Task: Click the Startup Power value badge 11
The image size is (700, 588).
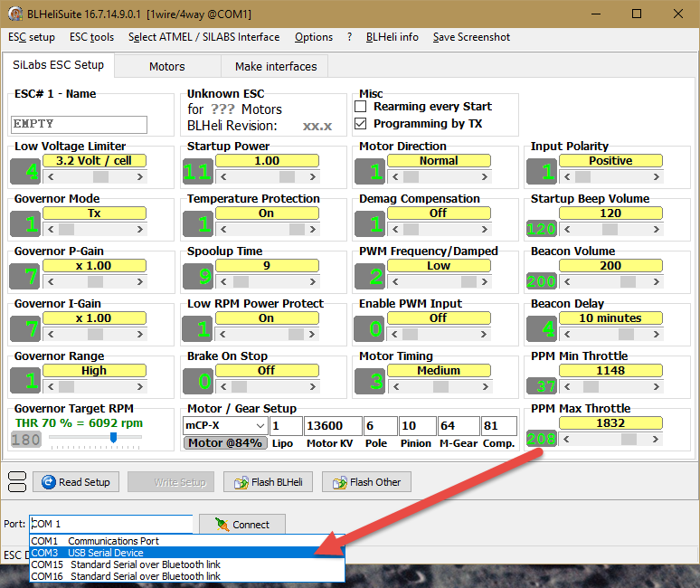Action: [x=198, y=172]
